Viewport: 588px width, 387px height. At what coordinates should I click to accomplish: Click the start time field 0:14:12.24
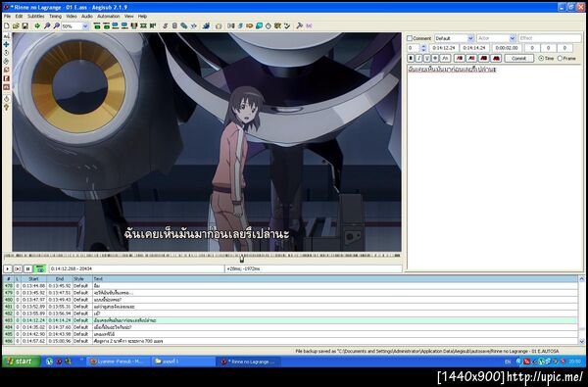[444, 48]
